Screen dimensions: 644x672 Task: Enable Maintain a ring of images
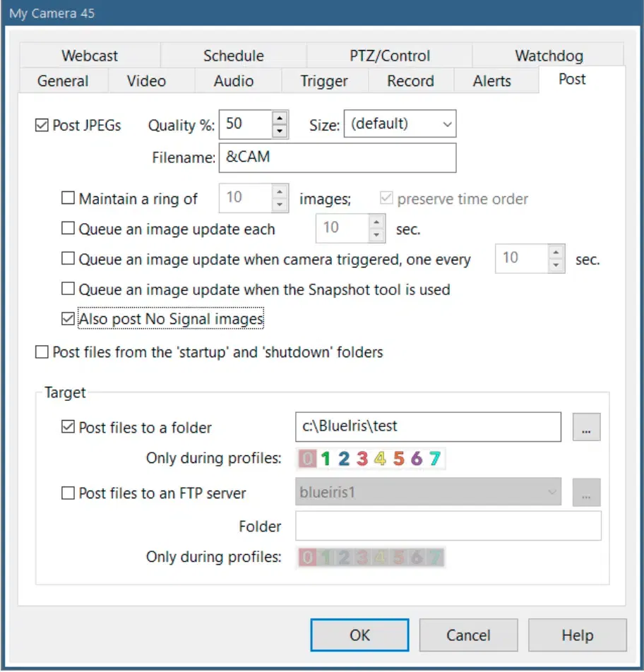click(x=68, y=199)
